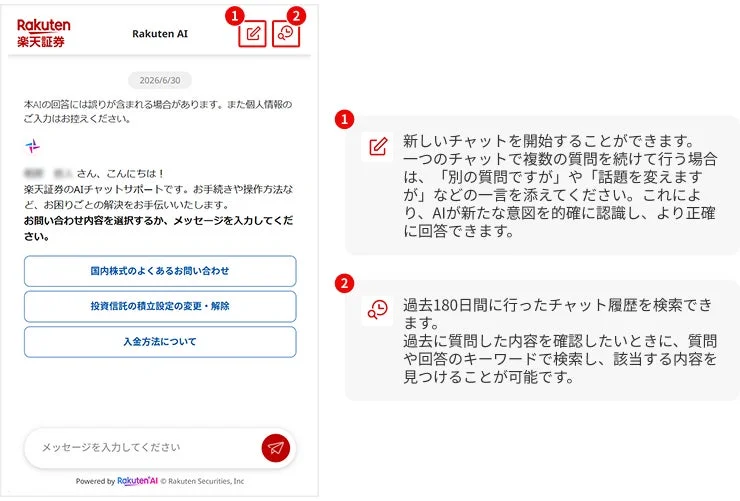Click explanation text 新しいチャットを開始することができます
Viewport: 740px width, 501px height.
(549, 141)
